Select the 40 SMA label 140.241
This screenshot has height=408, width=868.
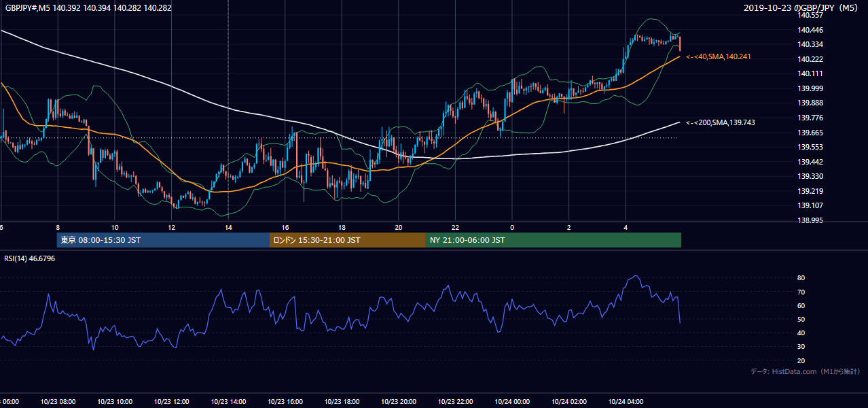tap(719, 56)
